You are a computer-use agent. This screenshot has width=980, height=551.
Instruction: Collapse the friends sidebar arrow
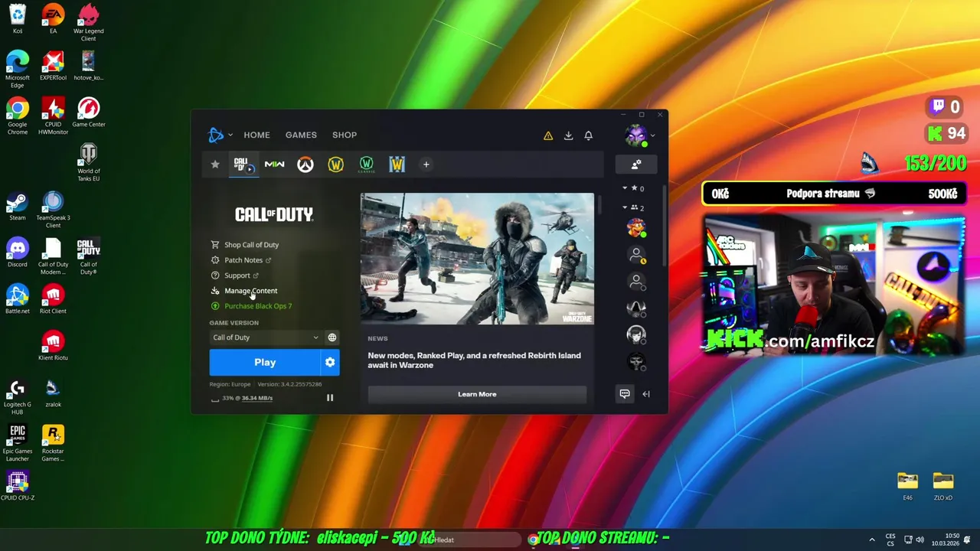point(646,394)
